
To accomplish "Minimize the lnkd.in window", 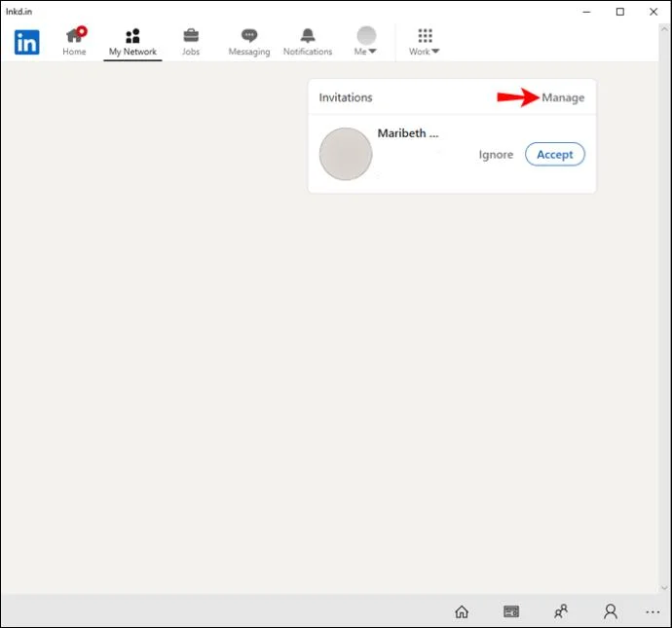I will 586,12.
